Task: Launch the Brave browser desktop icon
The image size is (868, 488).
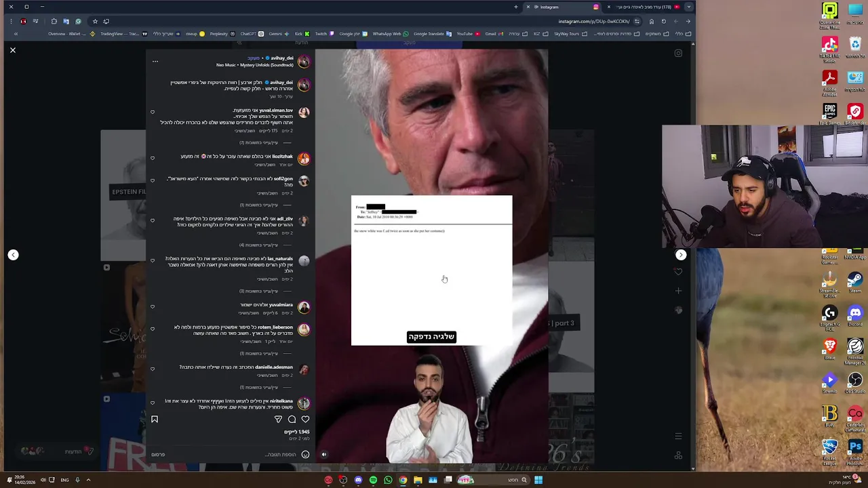Action: [830, 348]
